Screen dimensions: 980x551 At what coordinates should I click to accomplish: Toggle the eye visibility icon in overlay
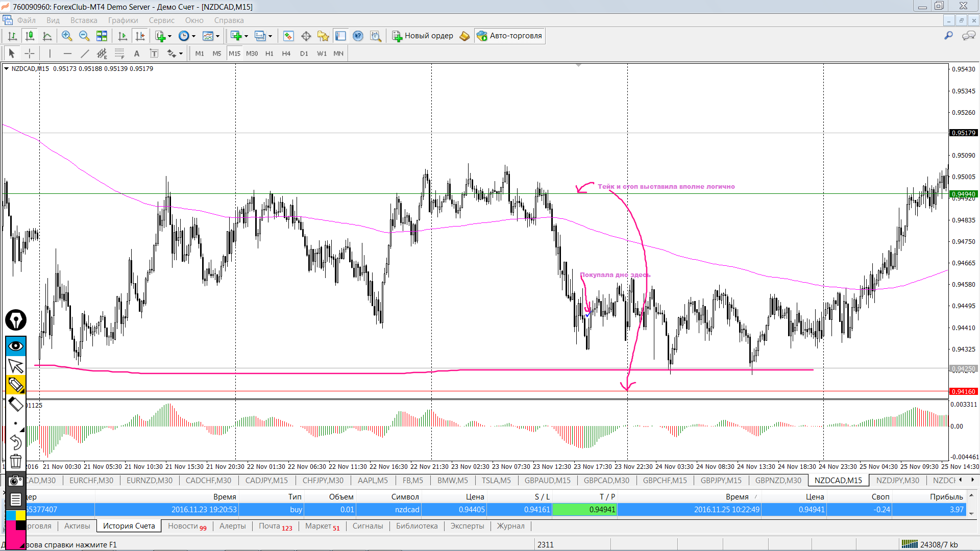click(16, 346)
